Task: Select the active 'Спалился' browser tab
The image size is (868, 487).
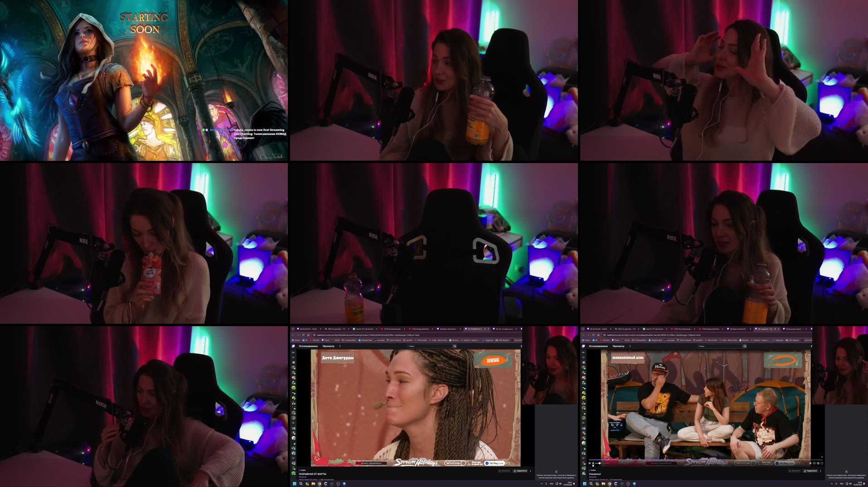Action: [x=767, y=329]
